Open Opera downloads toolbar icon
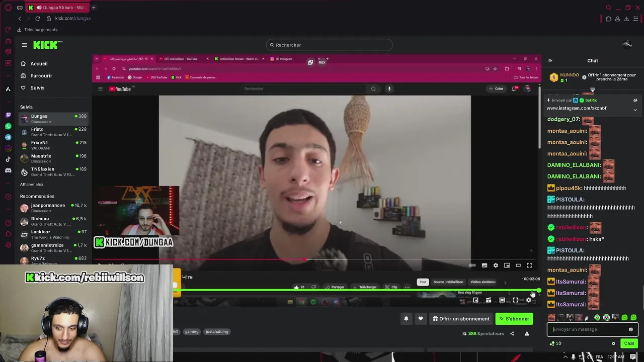644x362 pixels. click(626, 19)
